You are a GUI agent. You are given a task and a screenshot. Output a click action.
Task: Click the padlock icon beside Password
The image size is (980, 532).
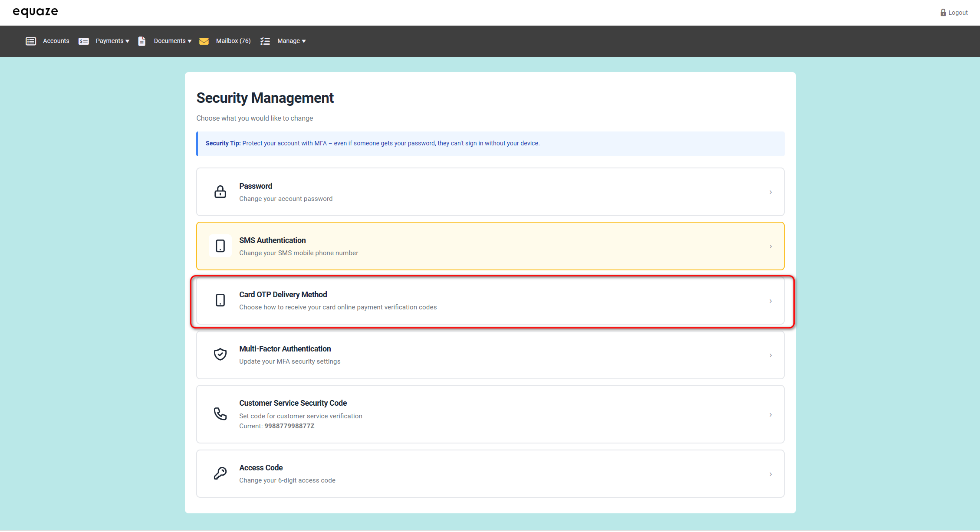tap(220, 192)
